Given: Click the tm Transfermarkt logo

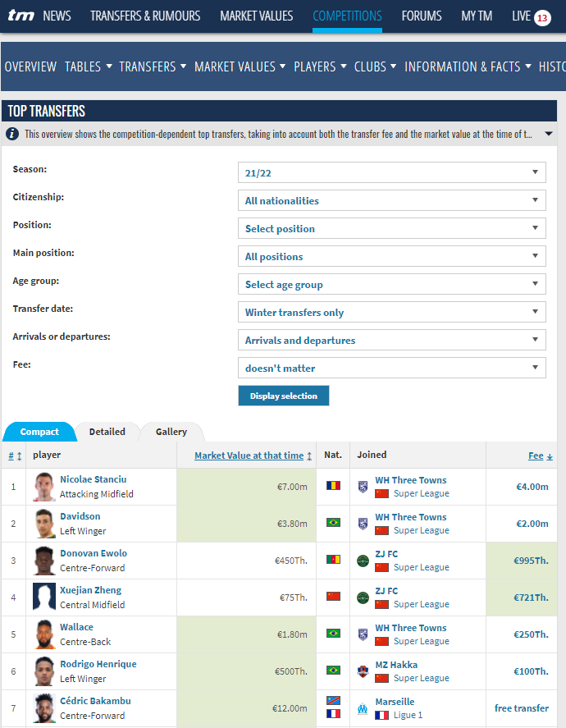Looking at the screenshot, I should coord(21,16).
